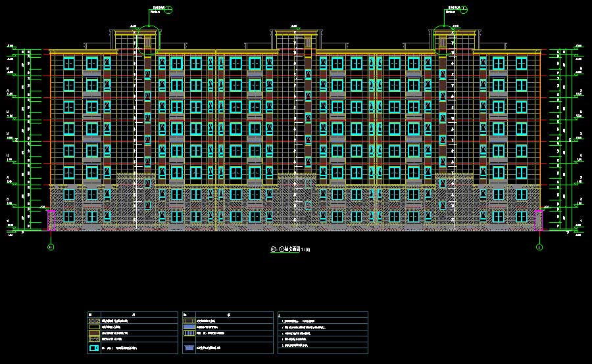Image resolution: width=592 pixels, height=364 pixels.
Task: Click the cyan window symbol in the left legend
Action: (x=94, y=348)
